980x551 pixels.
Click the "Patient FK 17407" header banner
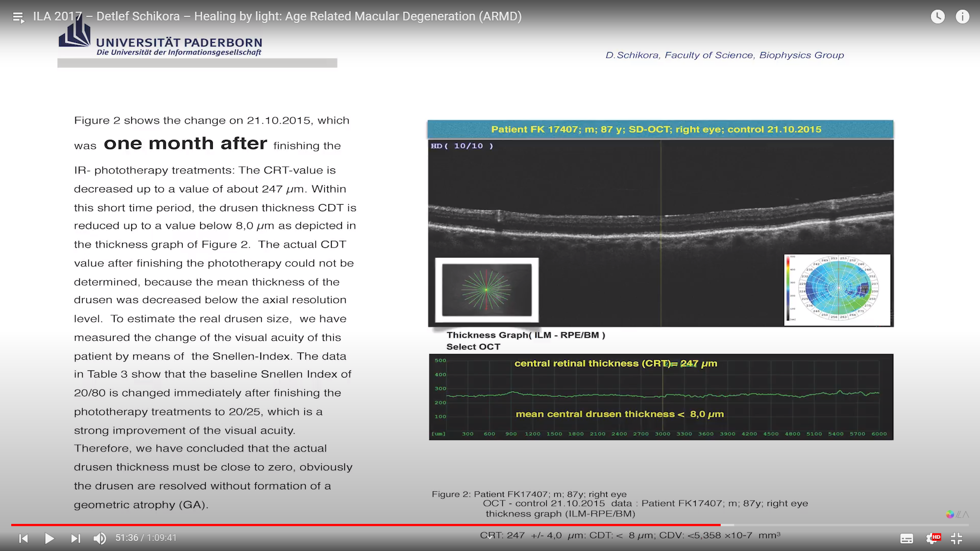click(660, 130)
